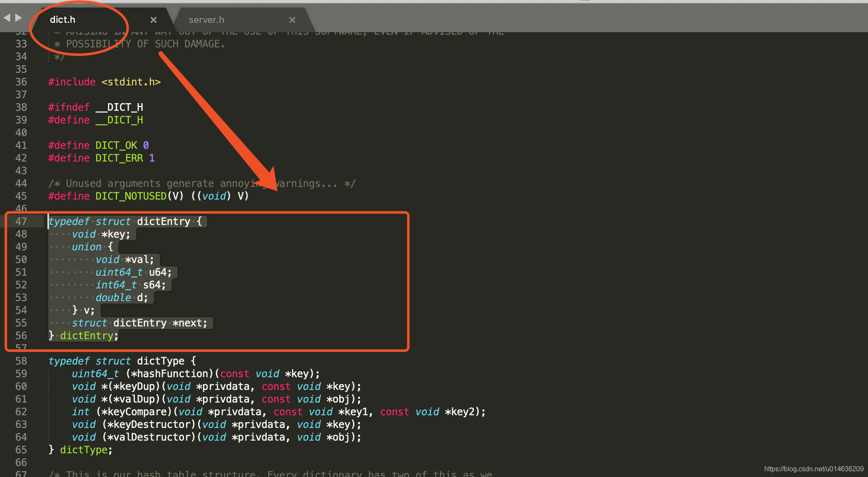Go to previous tab with left arrow
Image resolution: width=868 pixels, height=477 pixels.
point(7,18)
